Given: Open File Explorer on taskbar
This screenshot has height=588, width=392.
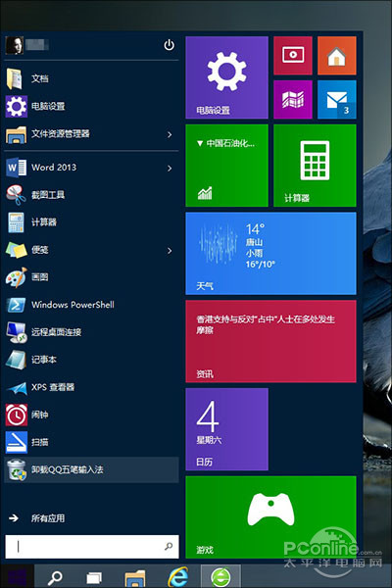Looking at the screenshot, I should coord(134,578).
